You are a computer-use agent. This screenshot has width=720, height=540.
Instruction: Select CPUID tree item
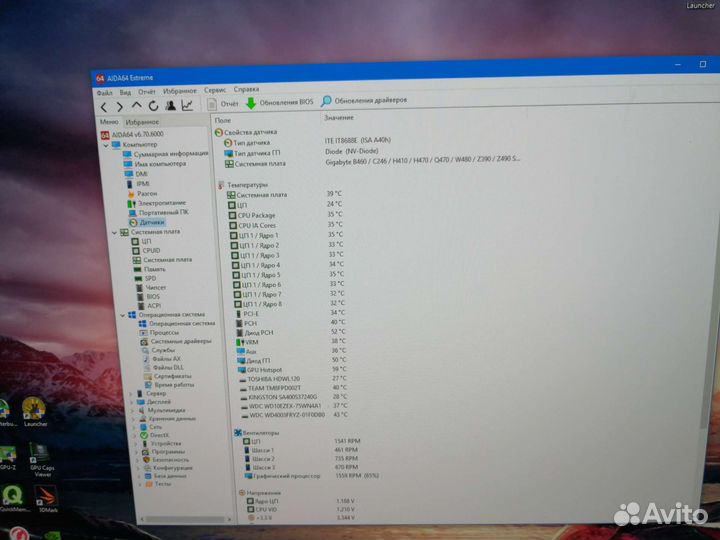[x=146, y=251]
